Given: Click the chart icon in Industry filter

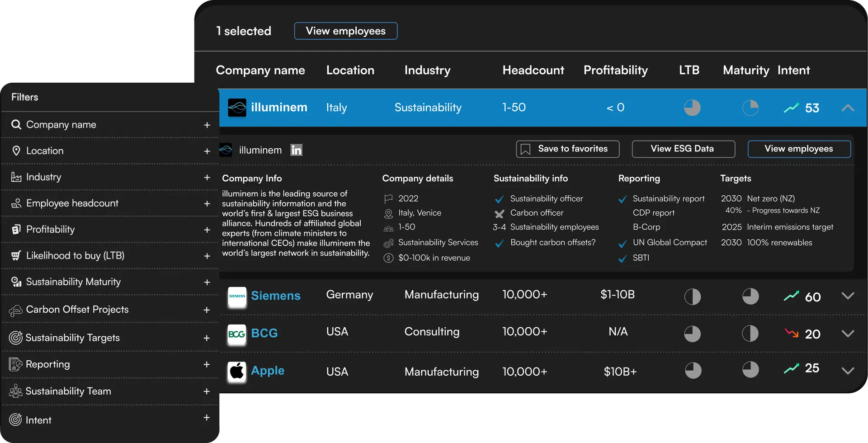Looking at the screenshot, I should (16, 177).
